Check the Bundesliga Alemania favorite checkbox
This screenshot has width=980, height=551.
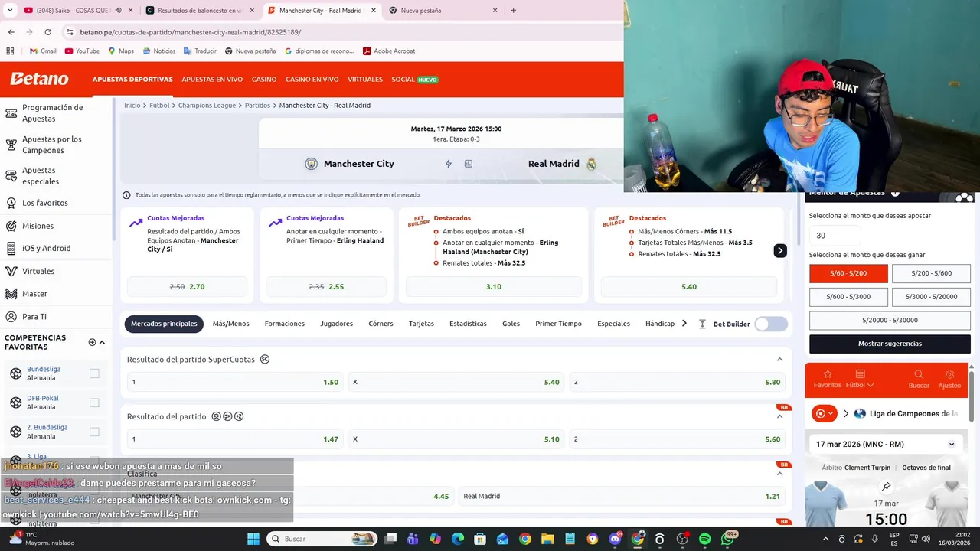tap(94, 373)
